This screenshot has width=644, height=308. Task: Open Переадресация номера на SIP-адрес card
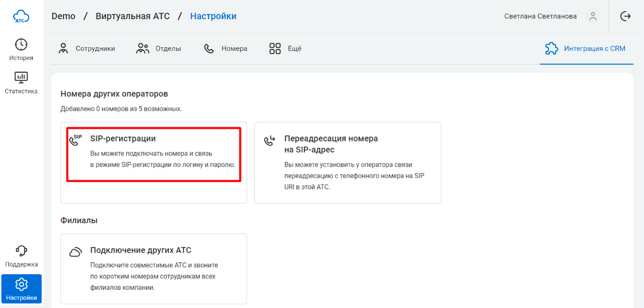347,163
